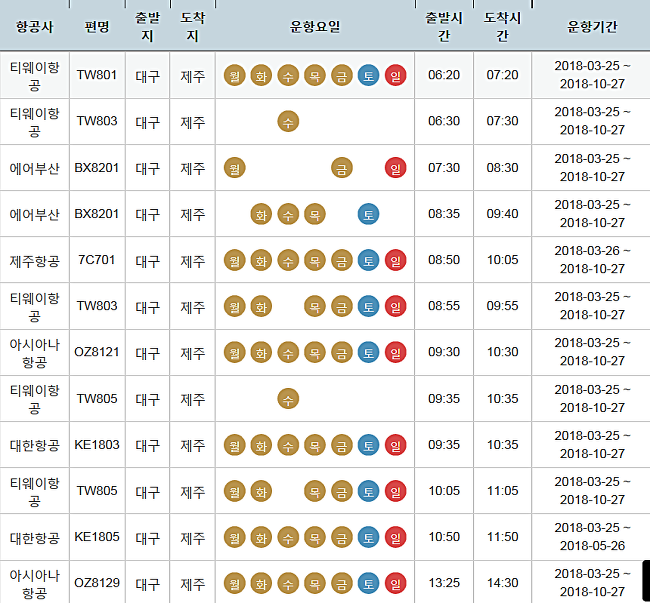The width and height of the screenshot is (650, 603).
Task: Click the 토 badge in the 10:05 TW805 row
Action: [369, 491]
